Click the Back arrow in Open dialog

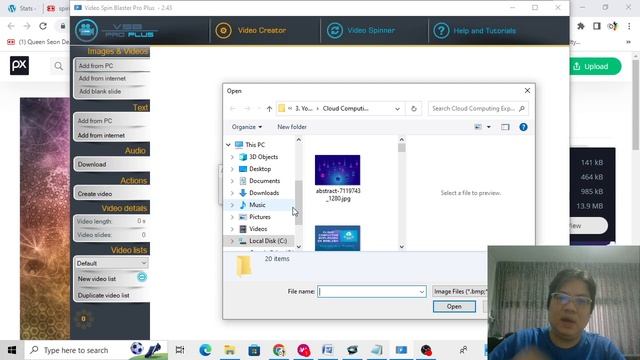pos(233,109)
